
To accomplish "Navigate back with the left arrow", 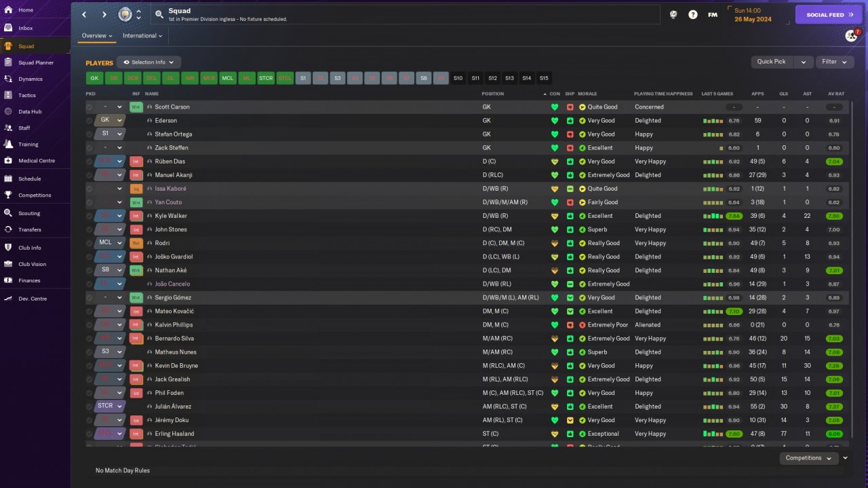I will (x=84, y=14).
